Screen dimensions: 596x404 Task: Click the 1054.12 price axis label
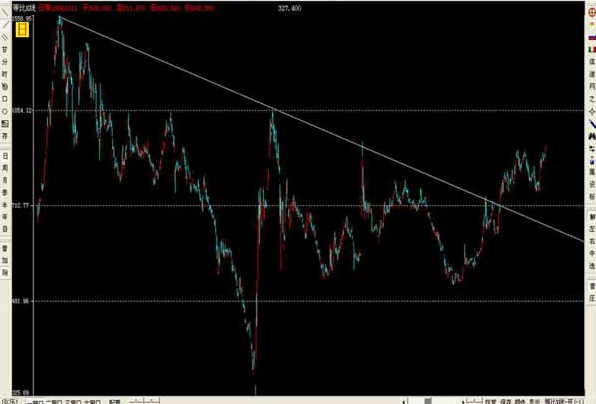tap(22, 110)
